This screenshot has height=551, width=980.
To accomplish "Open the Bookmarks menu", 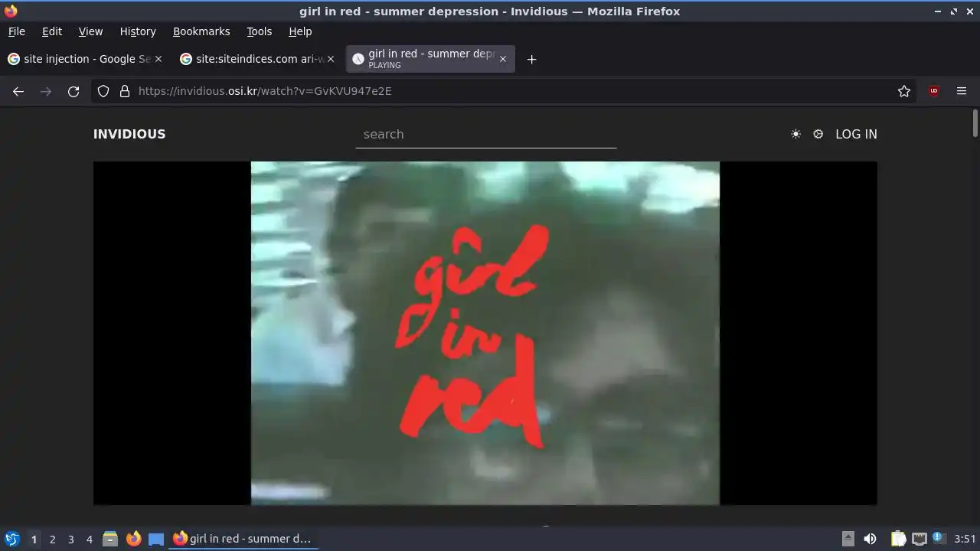I will coord(201,31).
